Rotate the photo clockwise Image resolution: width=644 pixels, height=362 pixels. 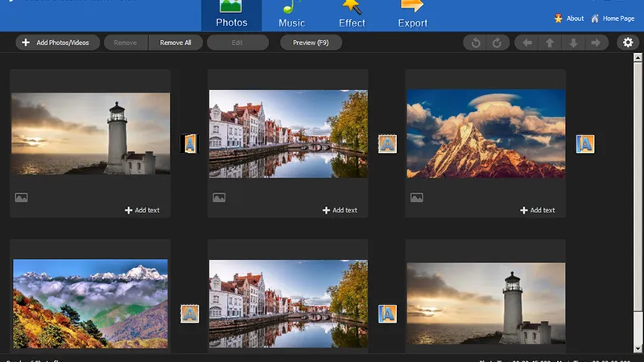497,43
